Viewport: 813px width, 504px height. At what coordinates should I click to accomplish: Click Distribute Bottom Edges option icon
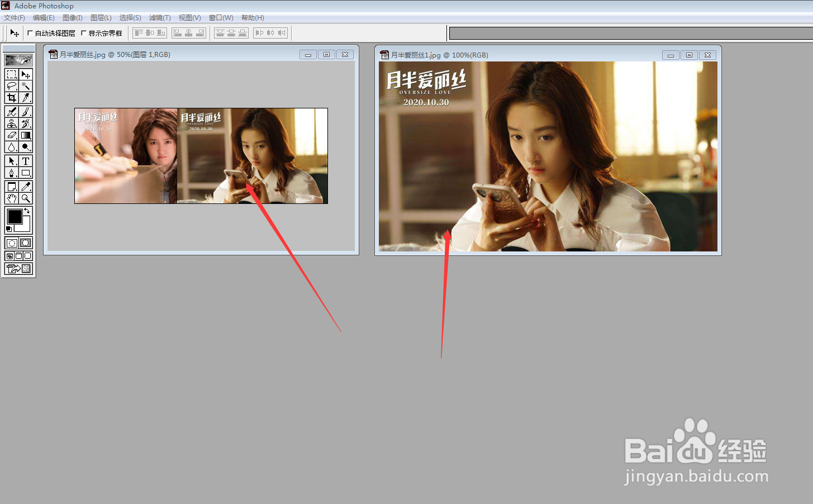(243, 33)
